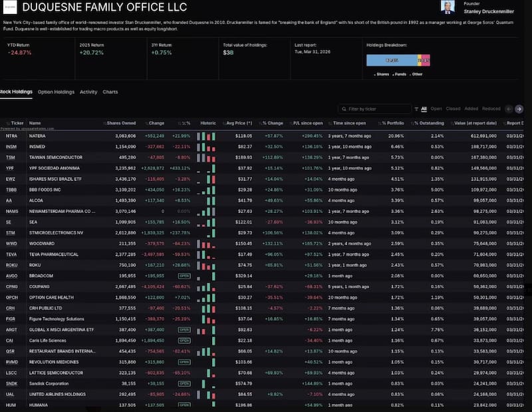The image size is (532, 412).
Task: Show only Closed positions filter
Action: pyautogui.click(x=453, y=108)
